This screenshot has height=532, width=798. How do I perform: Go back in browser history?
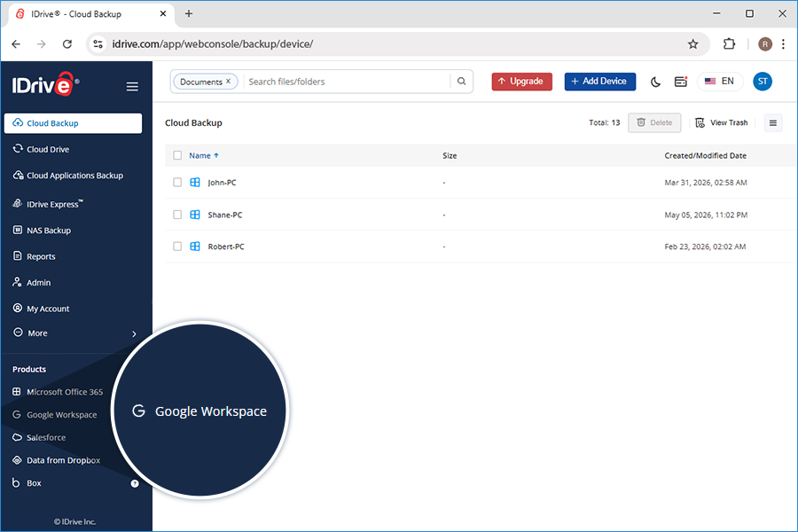pyautogui.click(x=16, y=44)
